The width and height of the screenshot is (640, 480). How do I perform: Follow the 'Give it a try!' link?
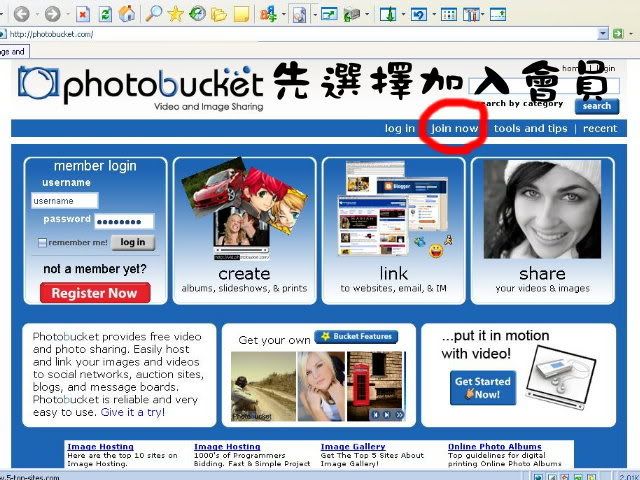click(133, 412)
